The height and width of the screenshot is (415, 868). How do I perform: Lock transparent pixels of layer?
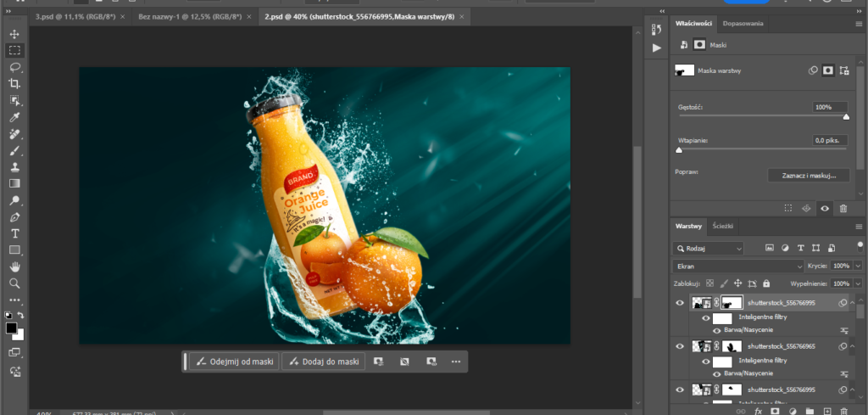[x=710, y=283]
